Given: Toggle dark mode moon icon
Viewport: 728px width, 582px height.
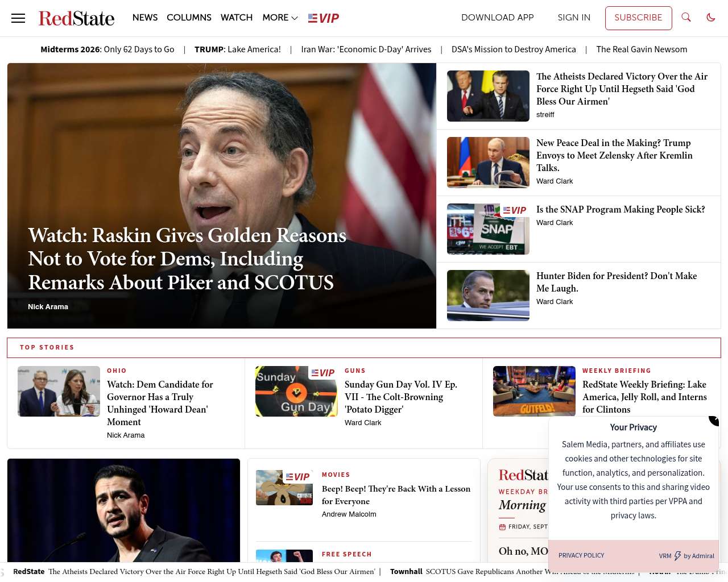Looking at the screenshot, I should click(x=711, y=18).
